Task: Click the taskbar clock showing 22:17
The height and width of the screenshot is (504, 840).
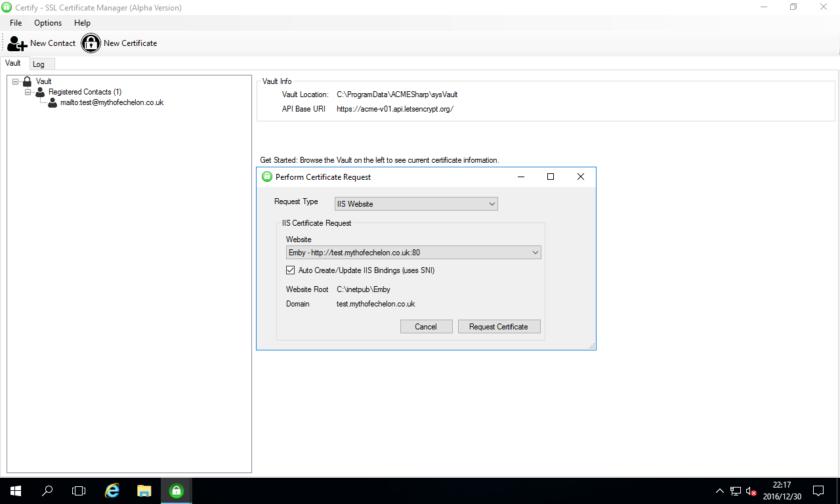Action: tap(782, 490)
